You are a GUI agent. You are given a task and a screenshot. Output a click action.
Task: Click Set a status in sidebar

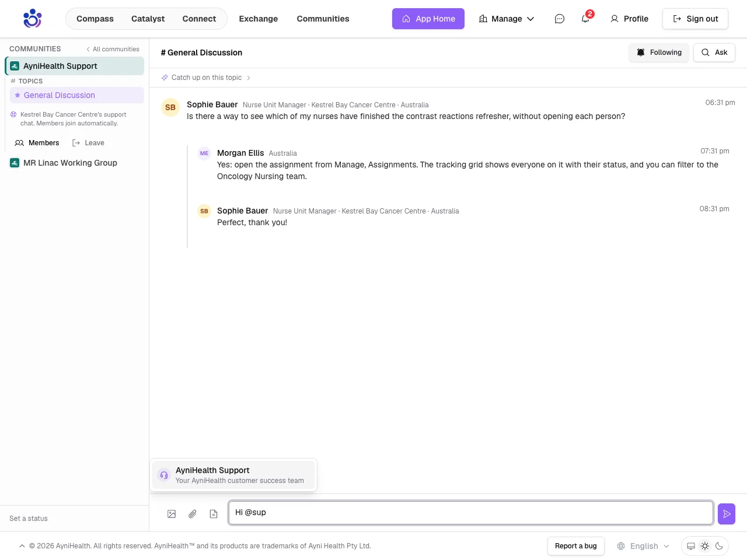(29, 519)
